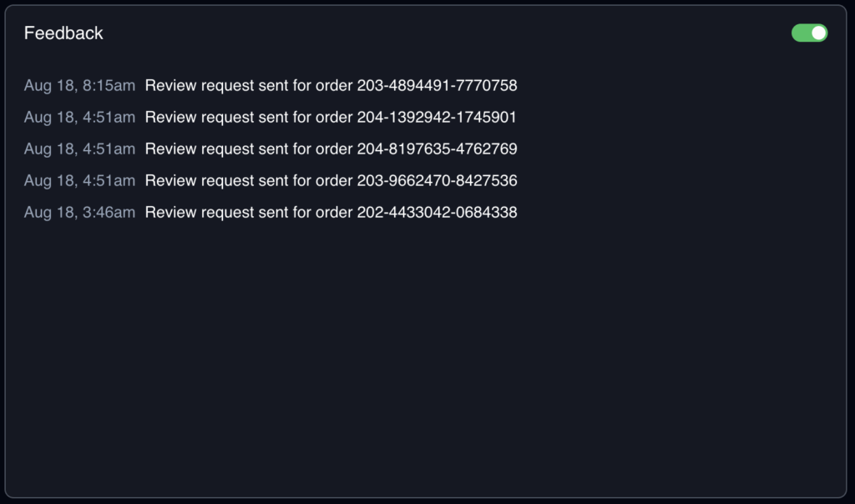Click "Review request sent" text for order 204-8197635-4762769
Screen dimensions: 855x504
coord(216,149)
